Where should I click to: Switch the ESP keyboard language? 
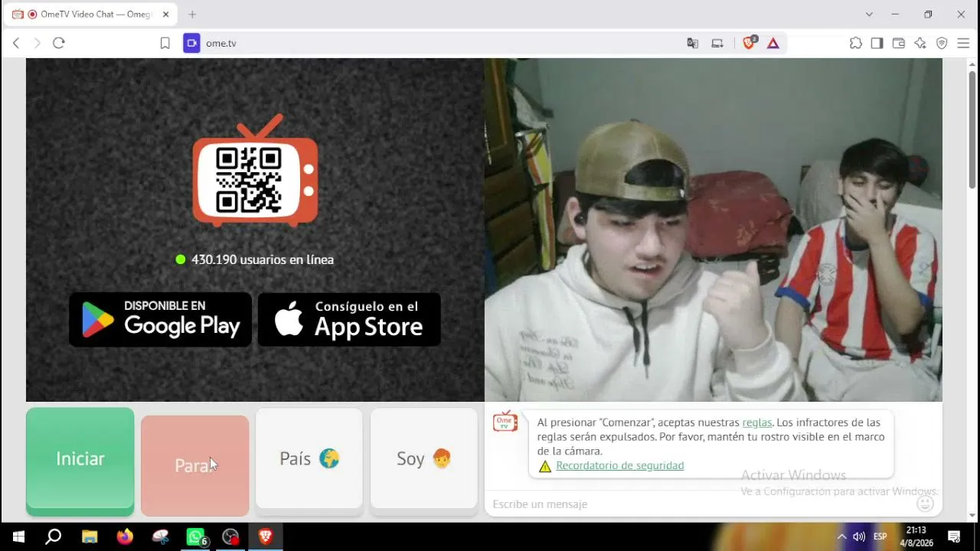click(880, 536)
